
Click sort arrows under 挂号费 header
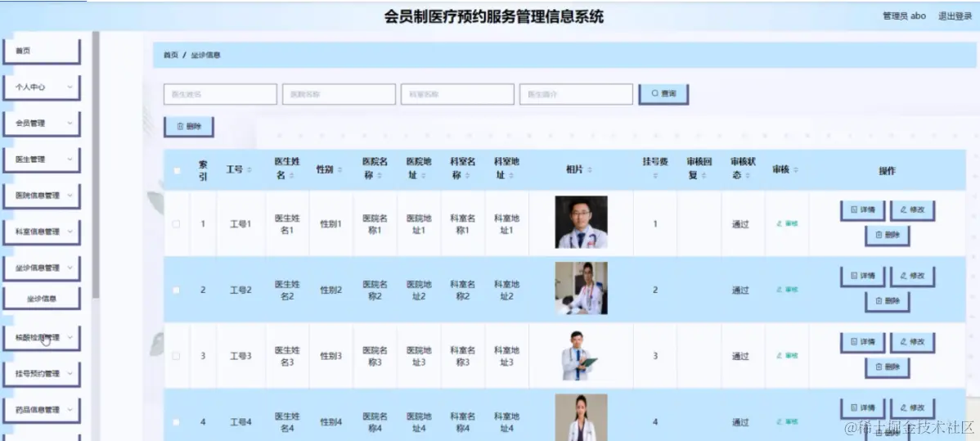coord(655,177)
